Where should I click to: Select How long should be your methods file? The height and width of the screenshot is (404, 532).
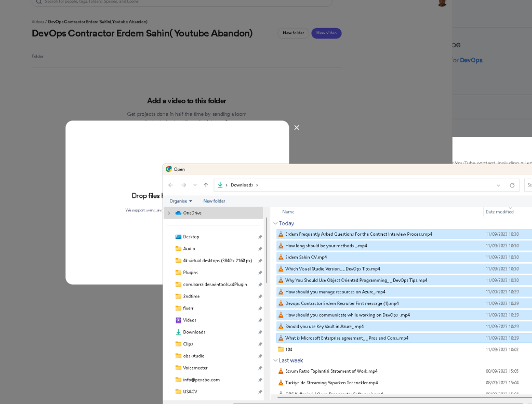point(404,246)
